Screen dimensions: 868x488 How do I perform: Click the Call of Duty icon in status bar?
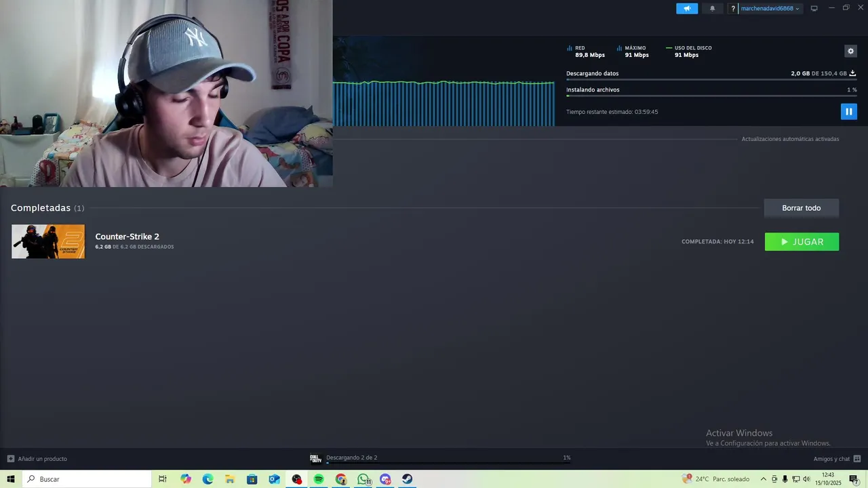(315, 458)
